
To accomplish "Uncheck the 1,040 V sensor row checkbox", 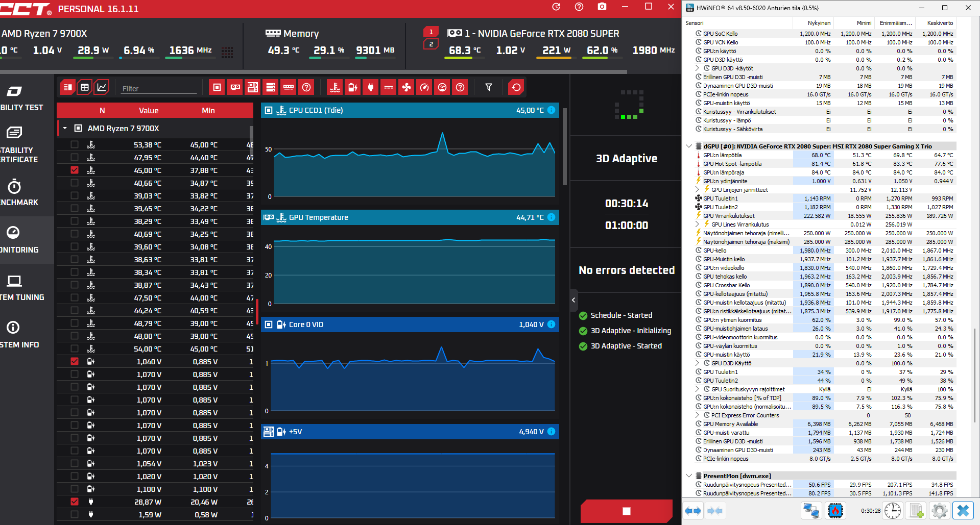I will click(75, 362).
